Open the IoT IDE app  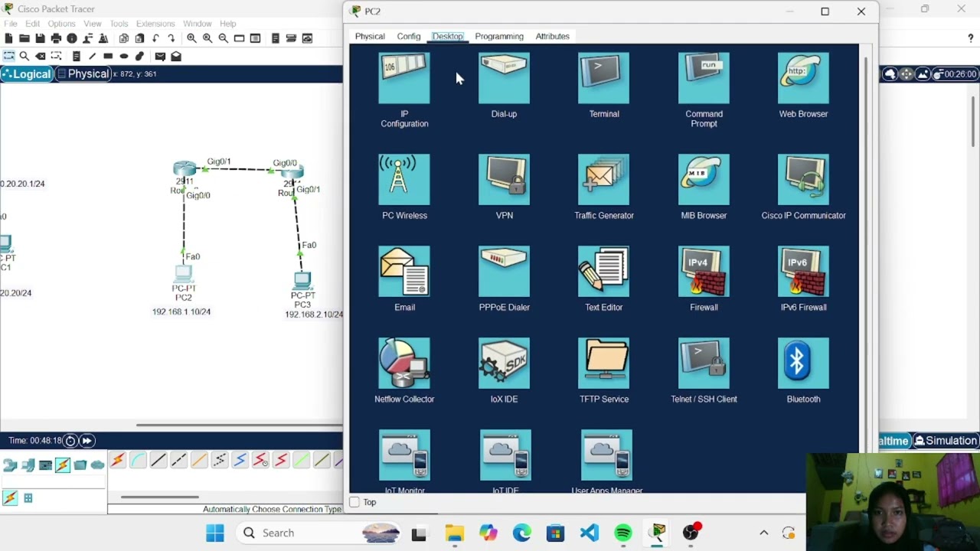(x=505, y=455)
